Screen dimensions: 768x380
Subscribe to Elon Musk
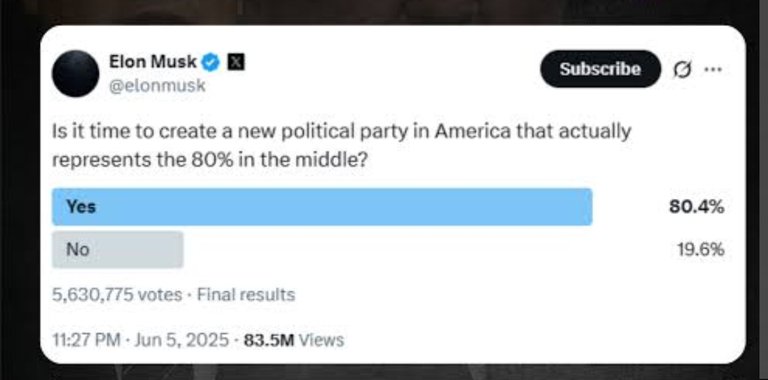[x=600, y=69]
